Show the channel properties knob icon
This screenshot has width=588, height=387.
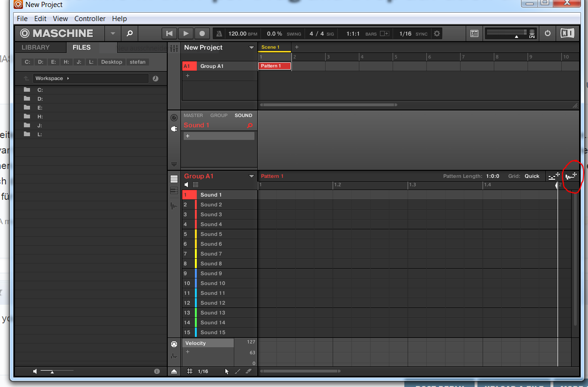click(x=174, y=117)
